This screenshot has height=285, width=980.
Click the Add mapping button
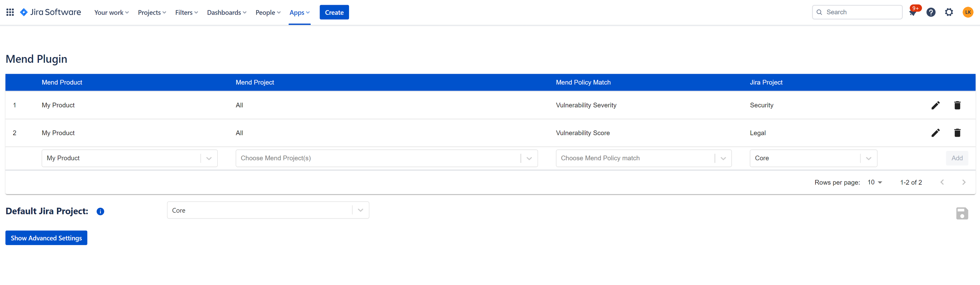pyautogui.click(x=957, y=158)
